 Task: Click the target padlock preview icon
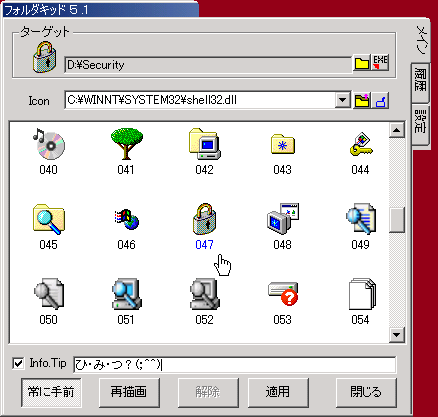(44, 57)
